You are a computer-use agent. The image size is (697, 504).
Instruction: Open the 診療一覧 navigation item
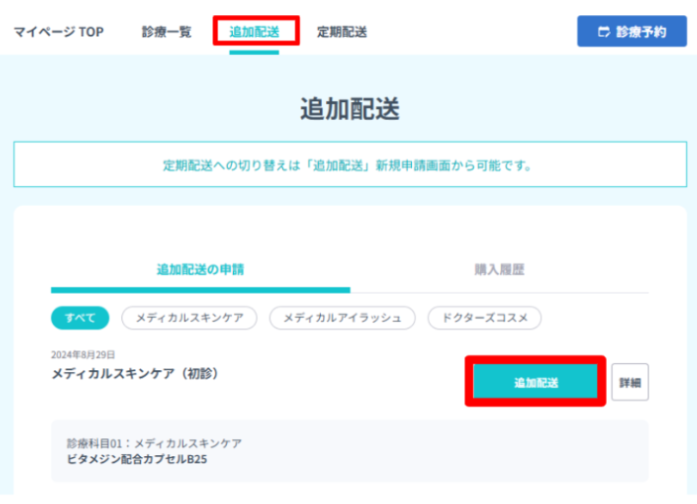click(x=166, y=32)
